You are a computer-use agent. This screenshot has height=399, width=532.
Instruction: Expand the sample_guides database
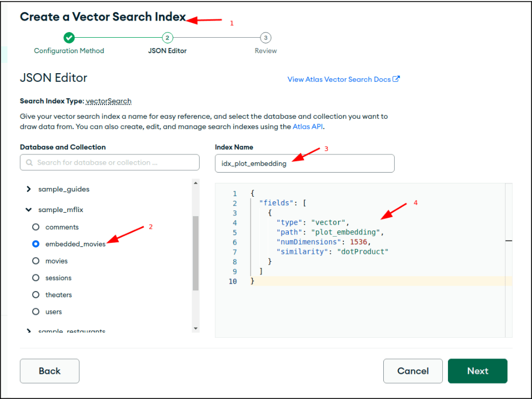point(29,189)
